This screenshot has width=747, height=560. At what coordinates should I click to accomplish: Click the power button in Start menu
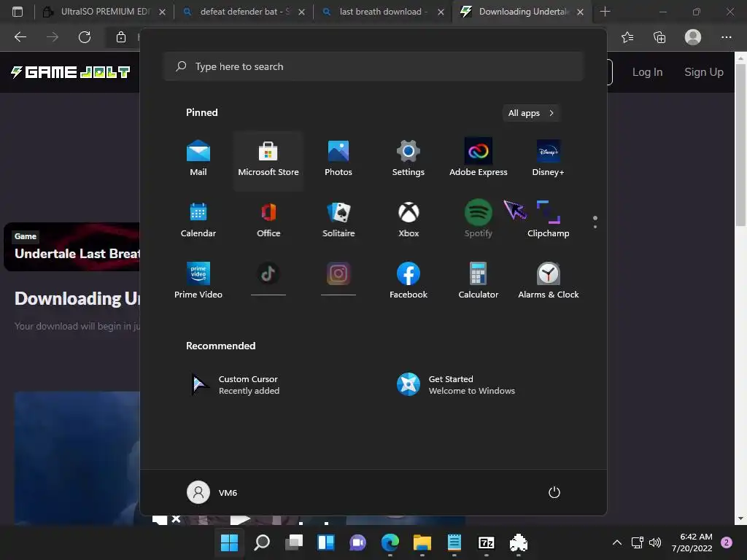tap(554, 492)
